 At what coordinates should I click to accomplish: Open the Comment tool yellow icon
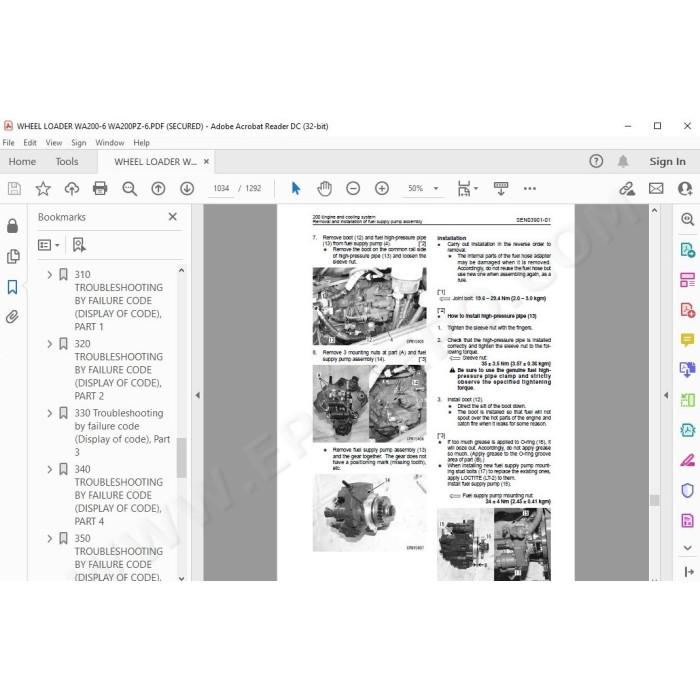[688, 340]
